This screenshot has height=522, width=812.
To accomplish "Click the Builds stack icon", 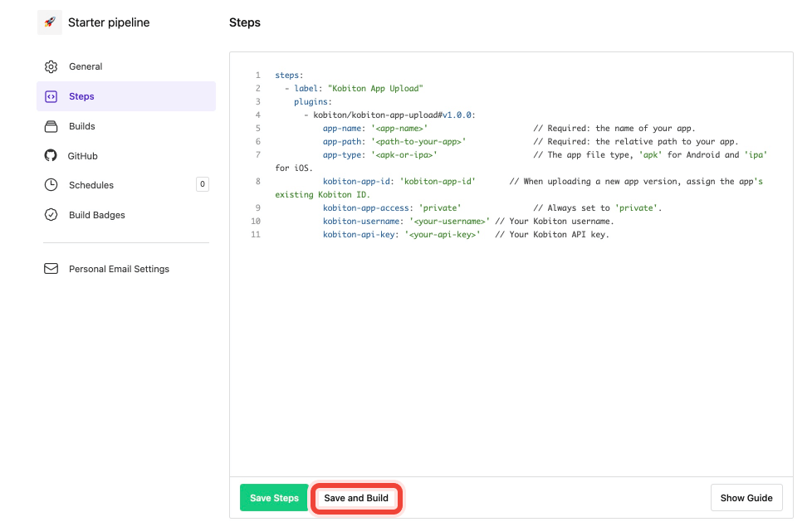I will [51, 126].
